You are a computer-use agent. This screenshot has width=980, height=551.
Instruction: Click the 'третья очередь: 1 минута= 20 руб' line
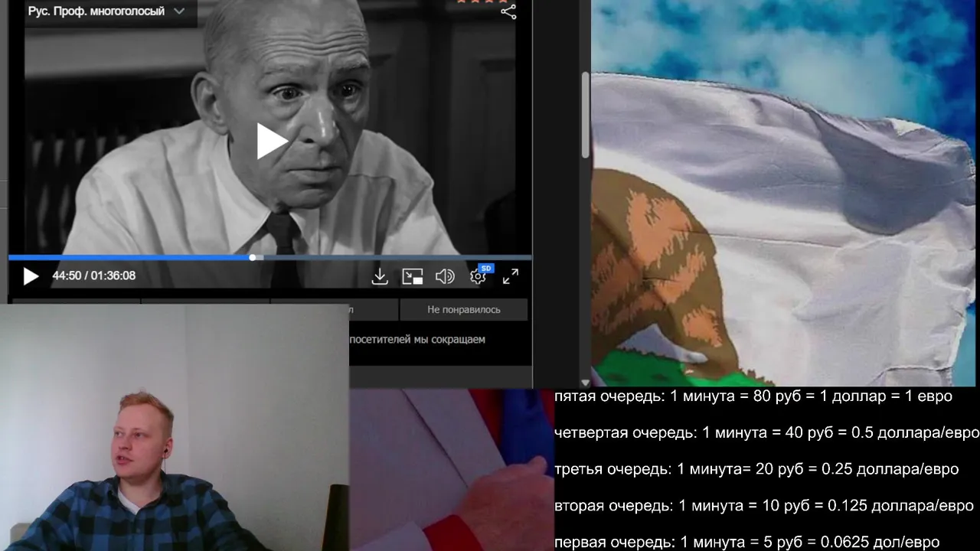(756, 469)
